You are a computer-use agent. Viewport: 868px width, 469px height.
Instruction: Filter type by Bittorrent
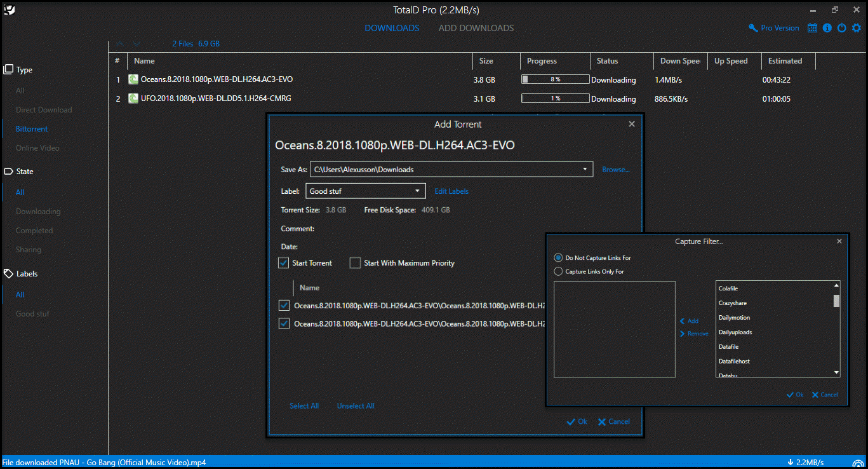[x=32, y=129]
